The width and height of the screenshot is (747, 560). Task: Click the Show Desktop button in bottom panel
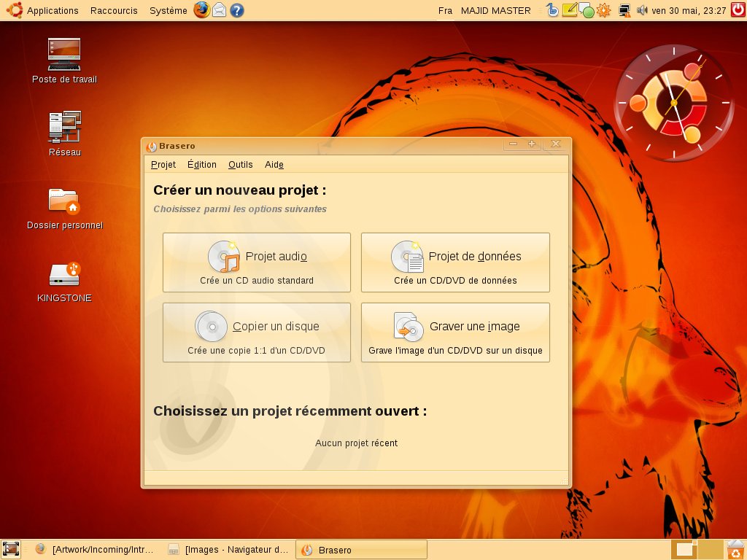10,550
